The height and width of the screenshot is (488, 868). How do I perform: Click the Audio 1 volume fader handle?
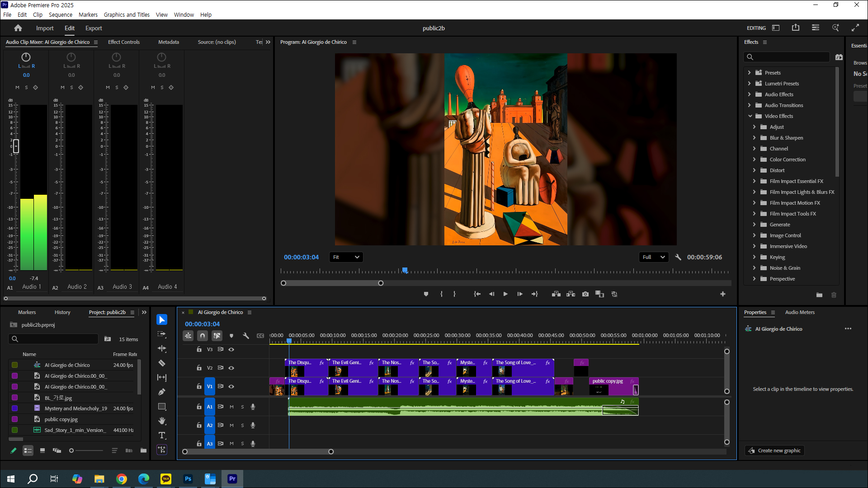tap(16, 146)
